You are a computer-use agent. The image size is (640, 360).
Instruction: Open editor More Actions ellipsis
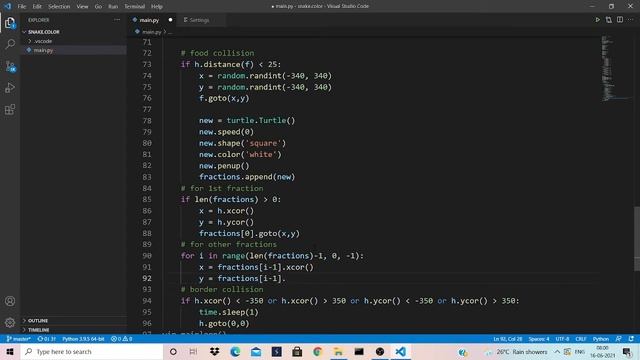coord(631,20)
